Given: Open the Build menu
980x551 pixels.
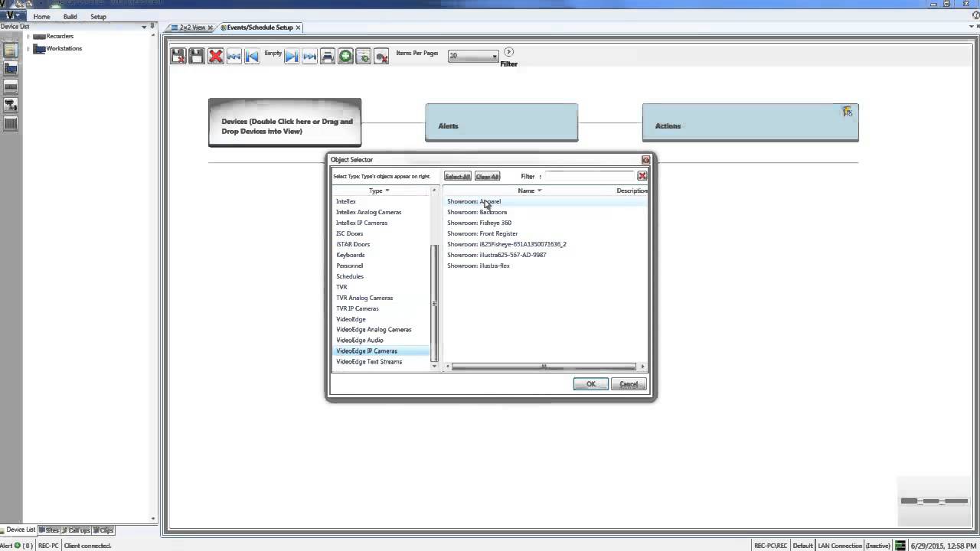Looking at the screenshot, I should coord(70,16).
